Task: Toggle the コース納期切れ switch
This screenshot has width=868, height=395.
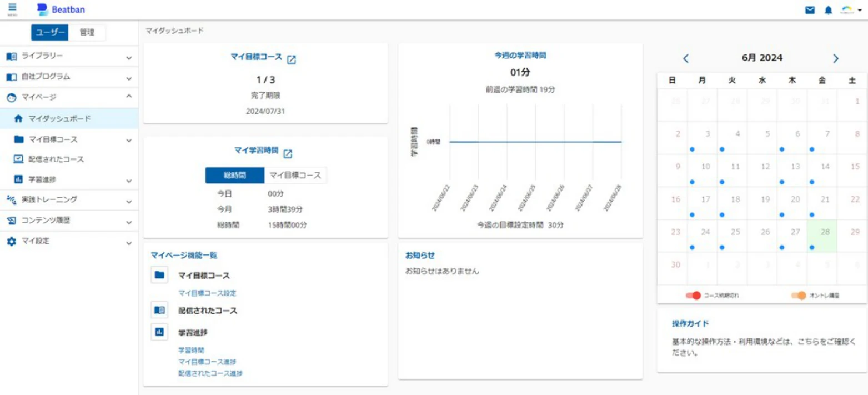Action: [694, 296]
